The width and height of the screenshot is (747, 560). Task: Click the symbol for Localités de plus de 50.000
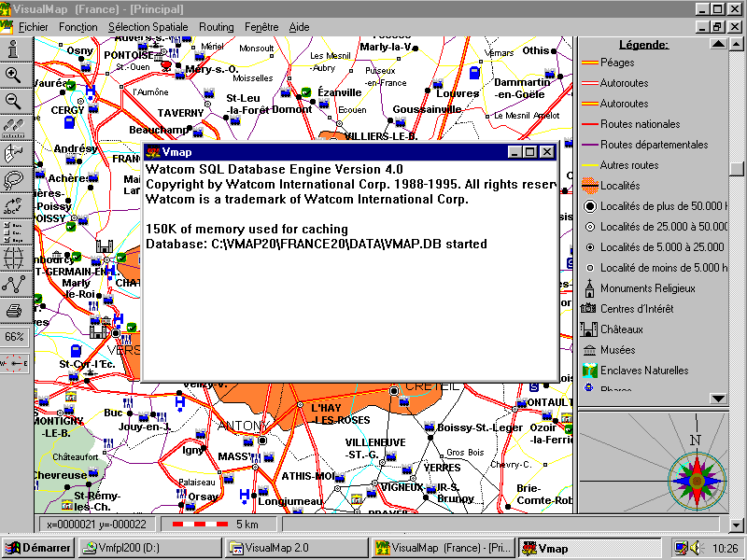pyautogui.click(x=590, y=206)
